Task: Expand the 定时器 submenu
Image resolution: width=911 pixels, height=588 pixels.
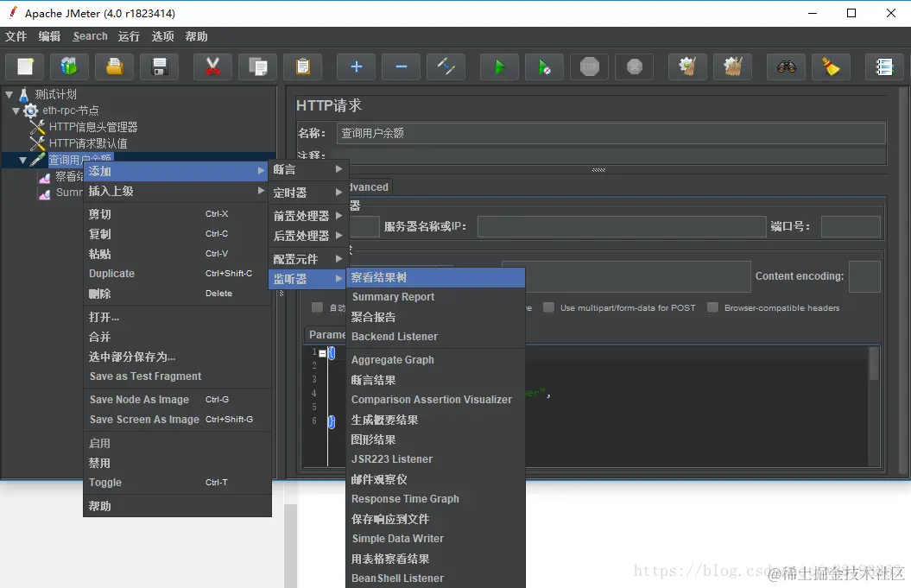Action: tap(308, 193)
